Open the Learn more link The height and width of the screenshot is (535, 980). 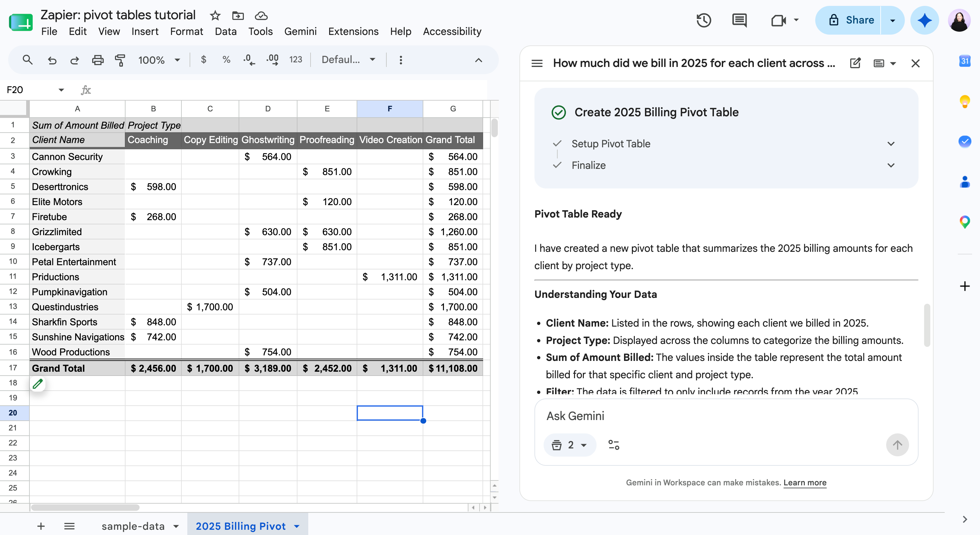tap(804, 483)
